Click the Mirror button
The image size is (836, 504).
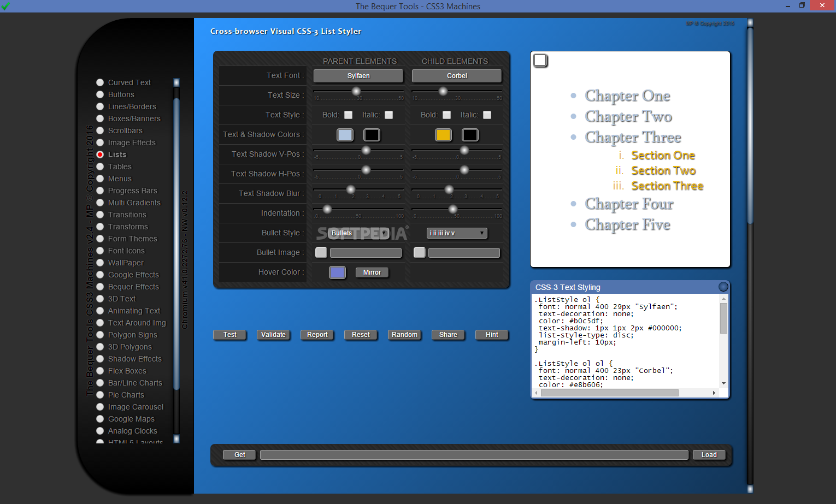coord(372,272)
